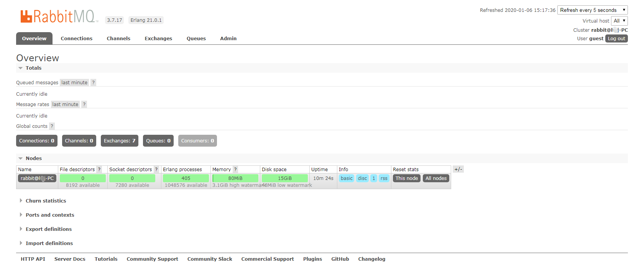Switch to the Channels tab
This screenshot has width=644, height=268.
118,38
